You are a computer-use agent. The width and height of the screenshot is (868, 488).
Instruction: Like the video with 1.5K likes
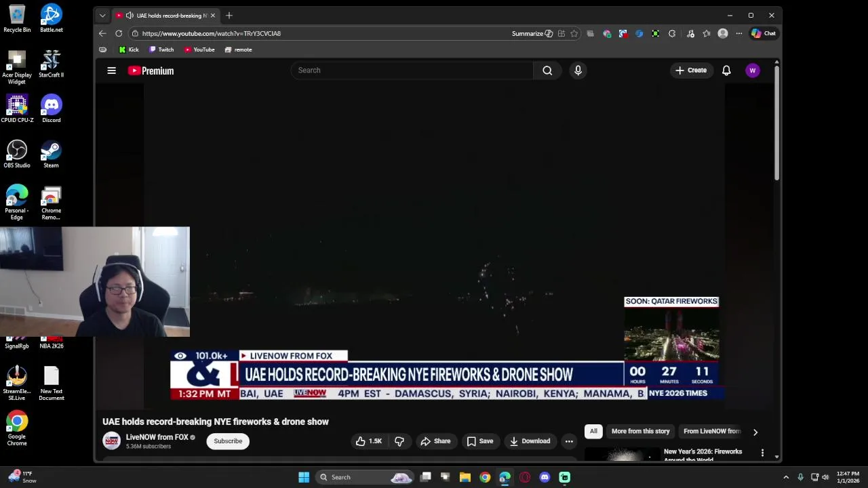click(x=369, y=441)
